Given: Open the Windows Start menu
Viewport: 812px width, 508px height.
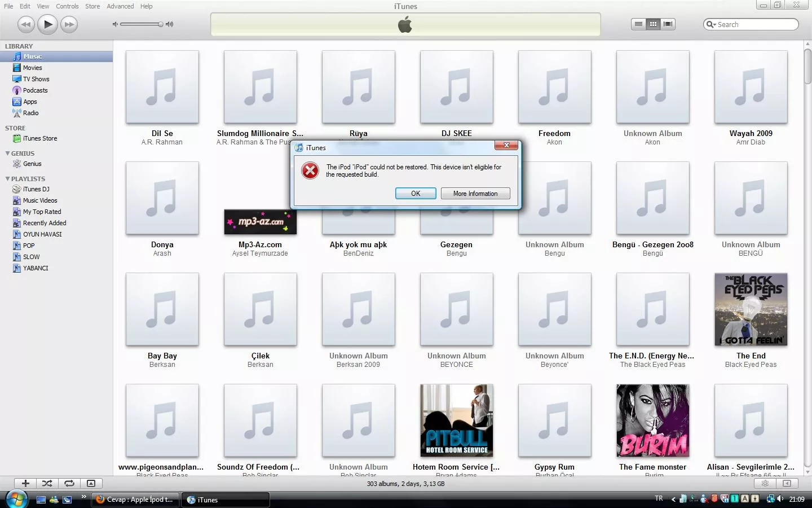Looking at the screenshot, I should [16, 499].
